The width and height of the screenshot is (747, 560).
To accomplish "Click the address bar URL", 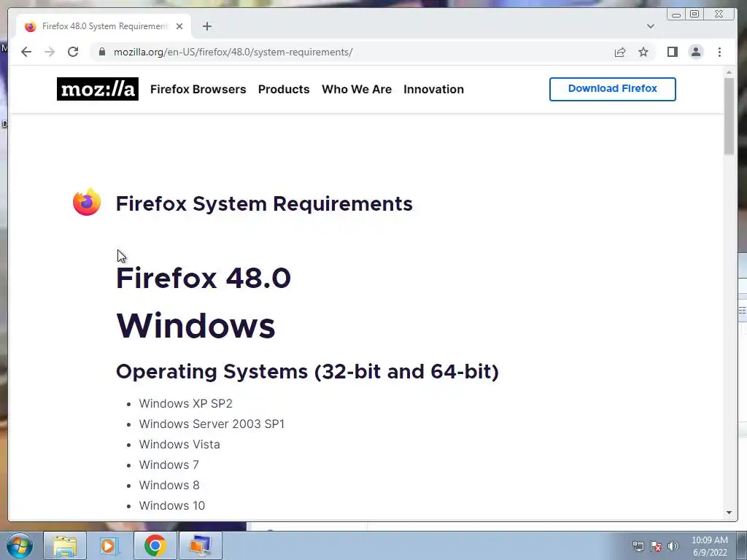I will coord(233,52).
